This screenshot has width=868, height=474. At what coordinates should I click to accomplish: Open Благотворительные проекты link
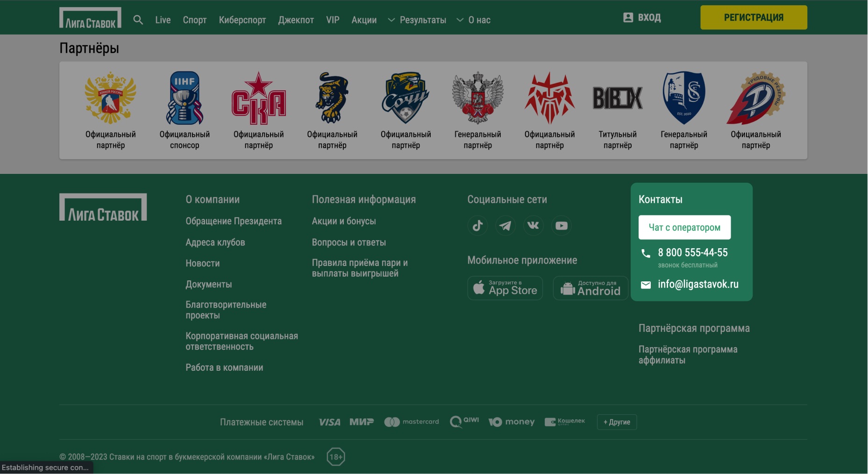(x=226, y=310)
